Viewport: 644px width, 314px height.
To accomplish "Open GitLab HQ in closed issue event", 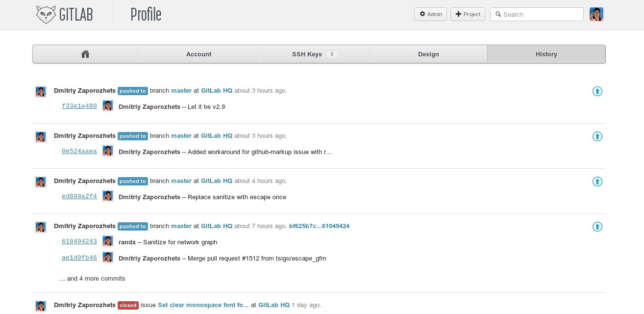I will tap(274, 305).
